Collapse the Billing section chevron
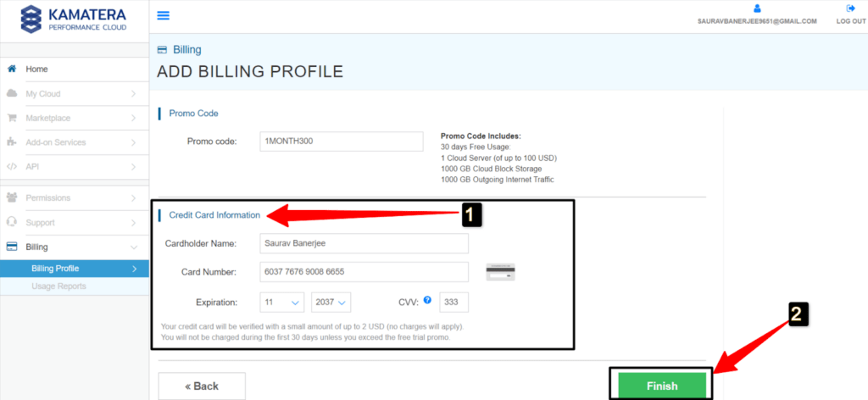868x400 pixels. tap(133, 247)
